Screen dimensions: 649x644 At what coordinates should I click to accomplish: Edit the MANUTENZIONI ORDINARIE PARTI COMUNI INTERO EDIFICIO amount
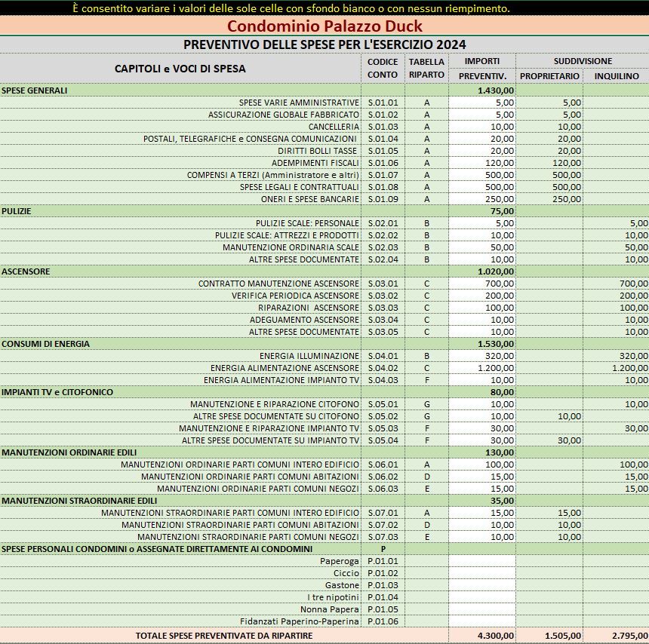482,465
